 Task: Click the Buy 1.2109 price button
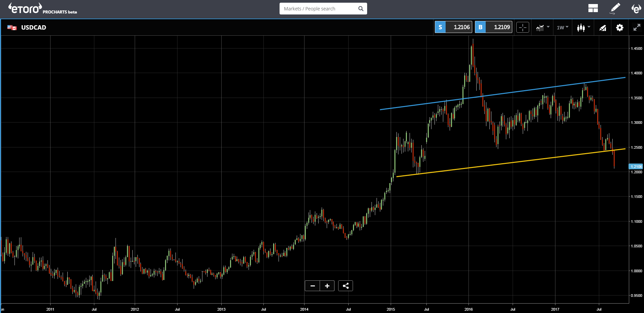pos(493,27)
